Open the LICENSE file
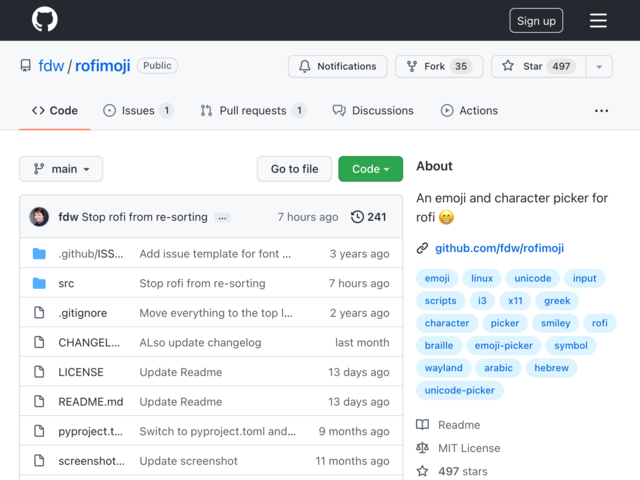Viewport: 640px width, 480px height. point(81,372)
